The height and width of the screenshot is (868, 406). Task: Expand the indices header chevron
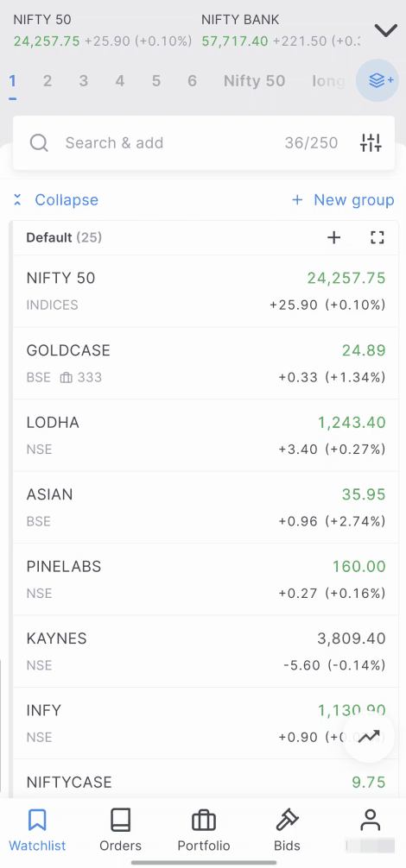(x=385, y=30)
